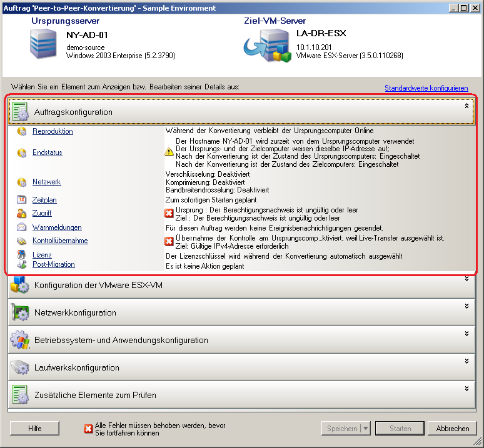Screen dimensions: 484x448
Task: Click 'Verschlüsselung: Deaktiviert' text
Action: click(208, 174)
